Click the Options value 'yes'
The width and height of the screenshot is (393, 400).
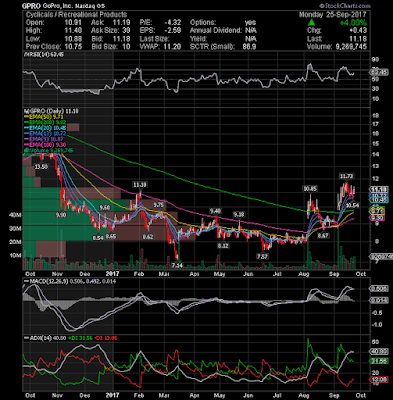point(250,23)
